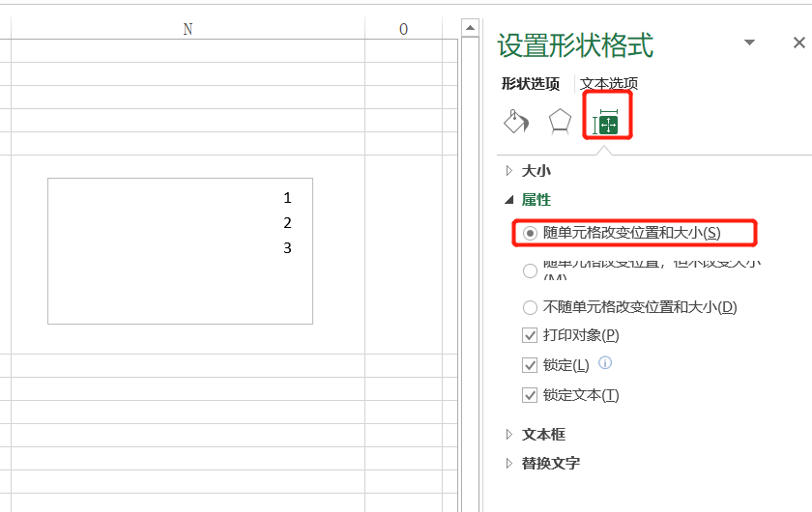Select the move-but-don't-size (M) radio button
Viewport: 812px width, 512px height.
coord(530,270)
